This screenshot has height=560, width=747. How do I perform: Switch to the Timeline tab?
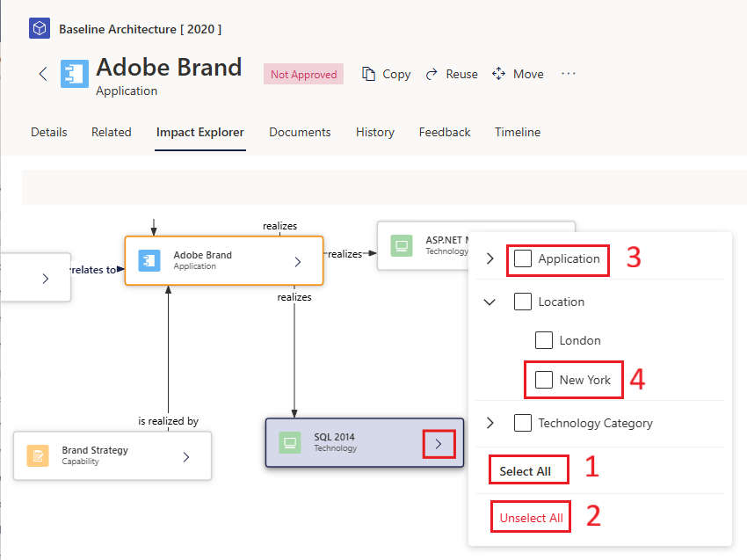point(518,132)
